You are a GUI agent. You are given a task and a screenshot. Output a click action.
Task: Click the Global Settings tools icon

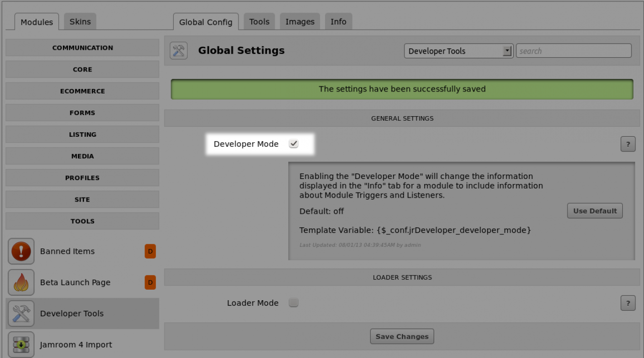point(179,51)
